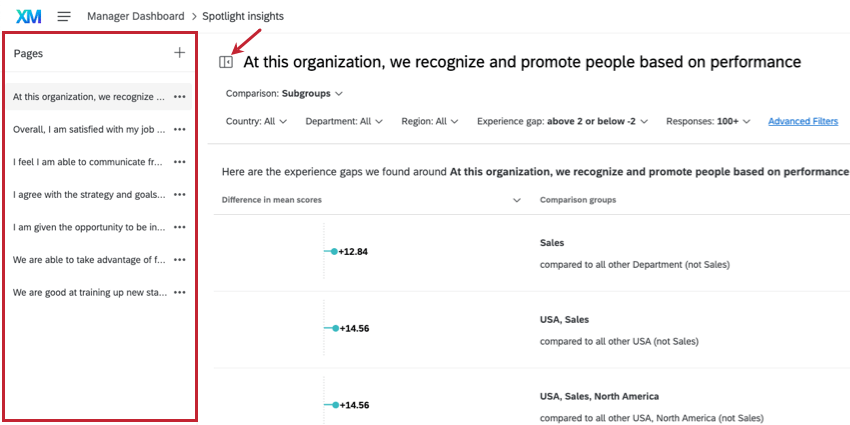Go to Manager Dashboard breadcrumb

[x=136, y=16]
